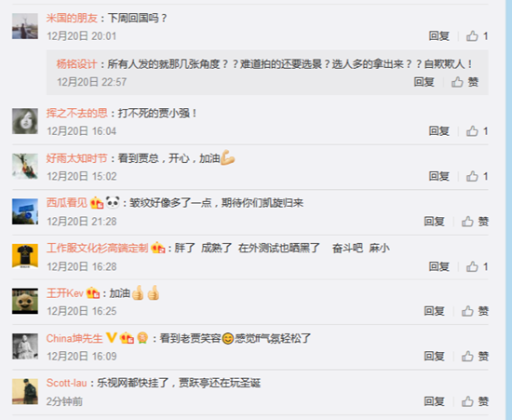Like 工作服文化衫高端定制's comment
The image size is (512, 420).
[477, 267]
